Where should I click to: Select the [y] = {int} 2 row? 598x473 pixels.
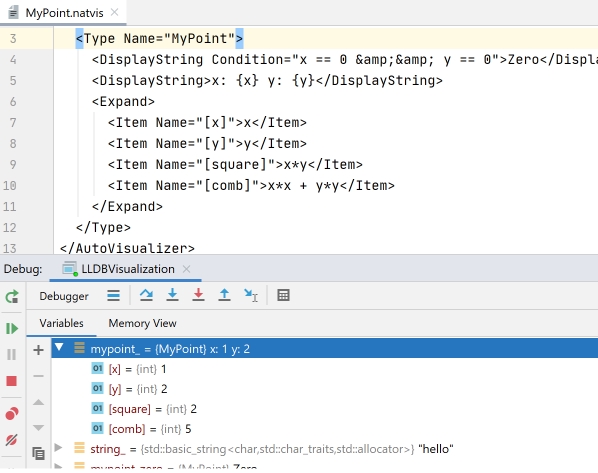pos(325,389)
